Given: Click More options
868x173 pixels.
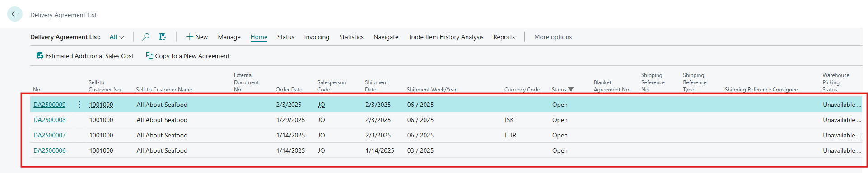Looking at the screenshot, I should point(553,37).
